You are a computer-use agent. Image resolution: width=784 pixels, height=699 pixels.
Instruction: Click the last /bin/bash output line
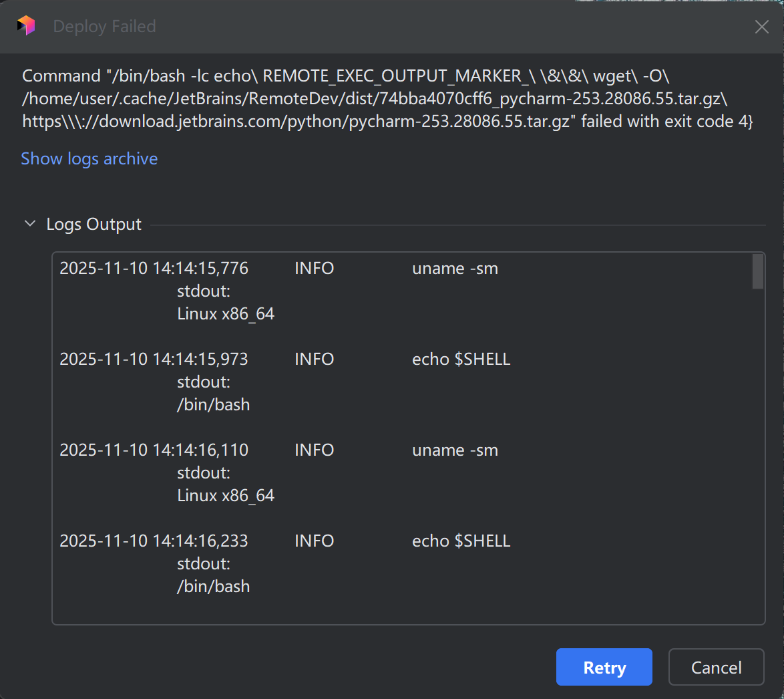point(214,587)
